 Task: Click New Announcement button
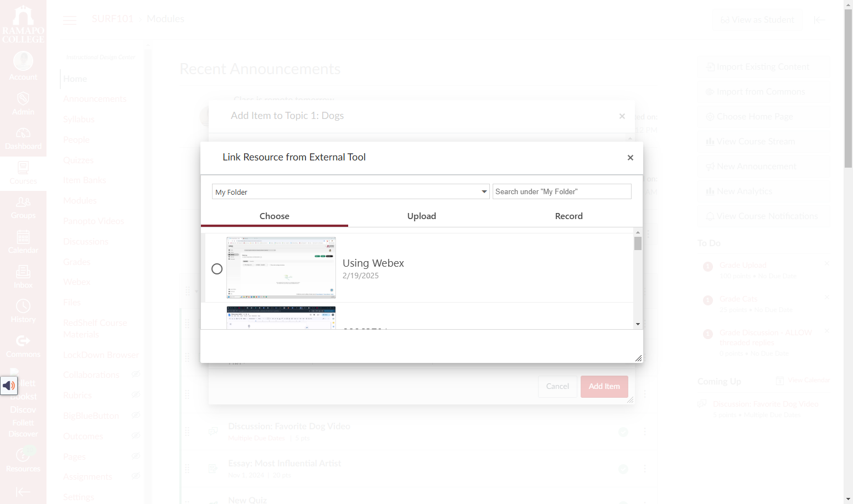(763, 167)
